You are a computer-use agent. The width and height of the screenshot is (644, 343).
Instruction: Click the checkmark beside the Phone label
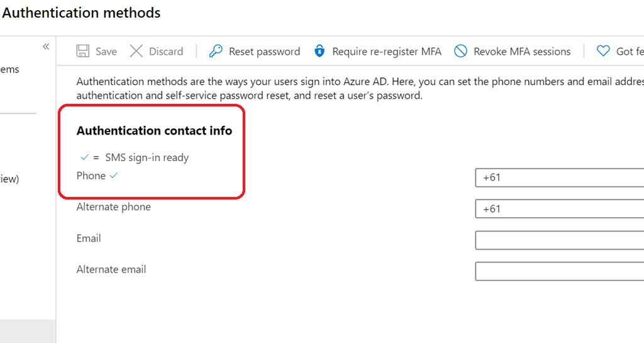click(114, 176)
